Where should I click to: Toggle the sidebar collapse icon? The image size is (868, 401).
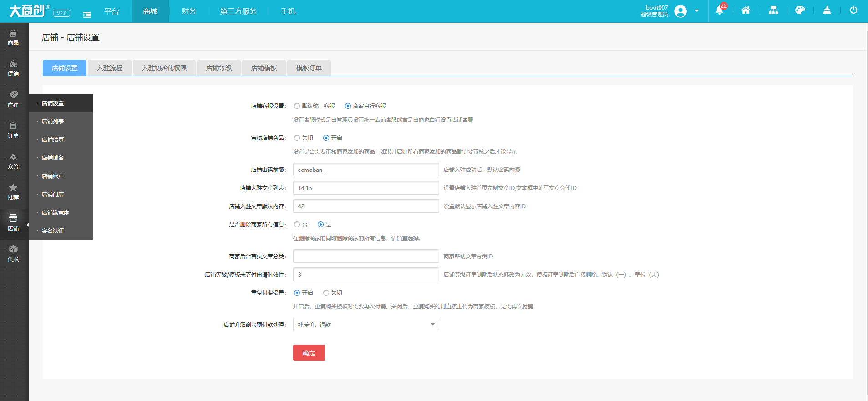pos(87,15)
